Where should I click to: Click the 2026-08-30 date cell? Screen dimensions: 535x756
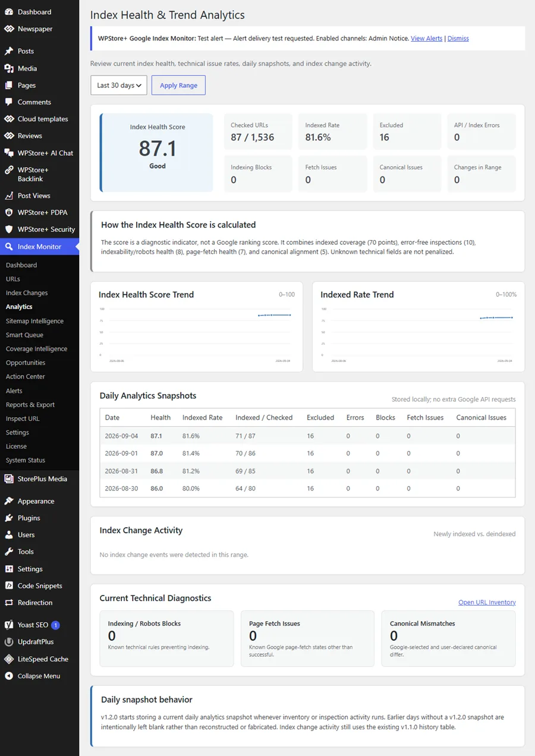coord(121,489)
